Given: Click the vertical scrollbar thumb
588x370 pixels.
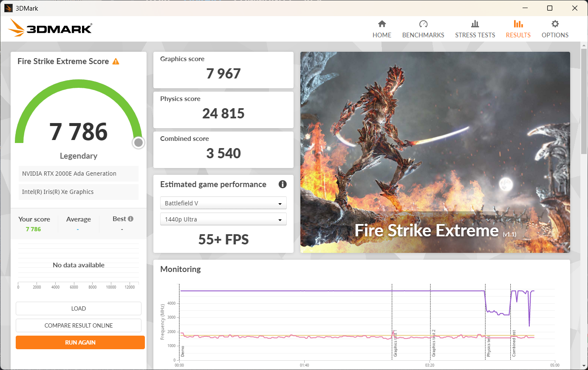Looking at the screenshot, I should (x=584, y=101).
